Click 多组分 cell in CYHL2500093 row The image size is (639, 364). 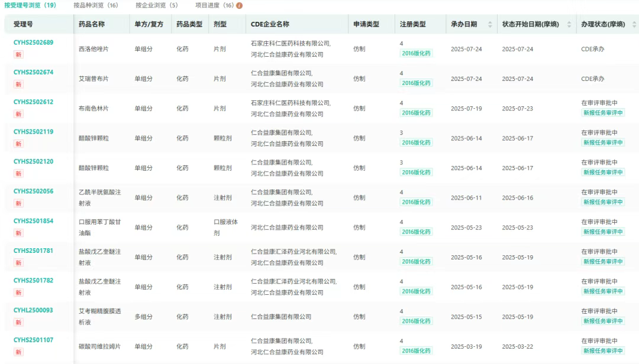pyautogui.click(x=143, y=317)
